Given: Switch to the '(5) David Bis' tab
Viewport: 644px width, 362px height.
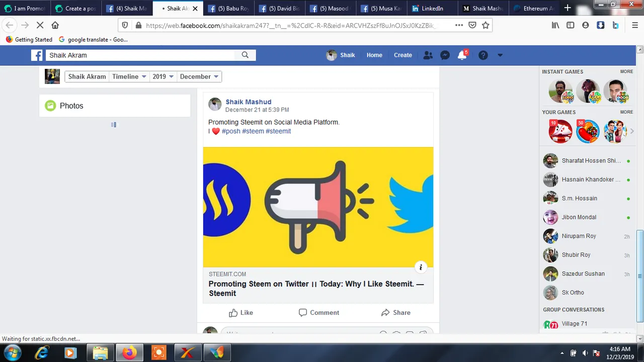Looking at the screenshot, I should (x=280, y=8).
